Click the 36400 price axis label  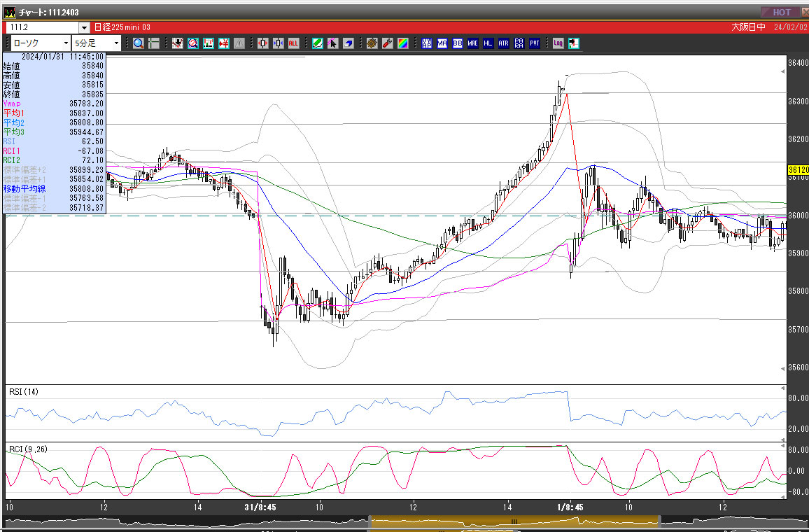(x=799, y=63)
